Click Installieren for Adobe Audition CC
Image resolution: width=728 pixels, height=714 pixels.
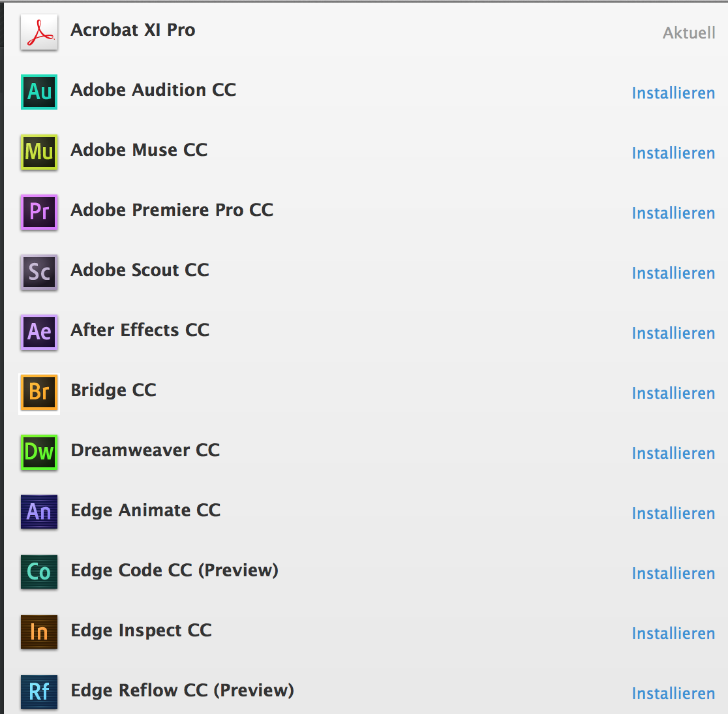pos(673,93)
